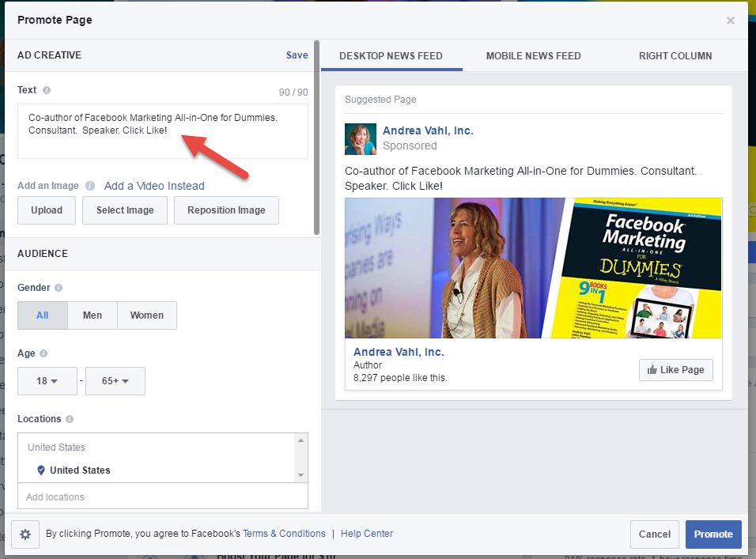Click Add a Video Instead link
This screenshot has height=559, width=756.
(154, 186)
